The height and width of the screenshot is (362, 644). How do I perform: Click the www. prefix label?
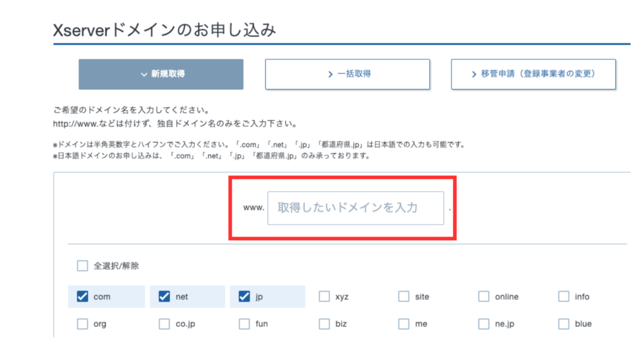click(x=254, y=207)
